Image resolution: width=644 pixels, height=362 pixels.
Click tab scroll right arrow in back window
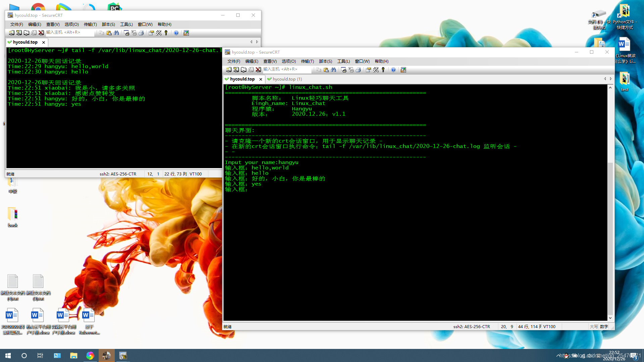tap(257, 42)
